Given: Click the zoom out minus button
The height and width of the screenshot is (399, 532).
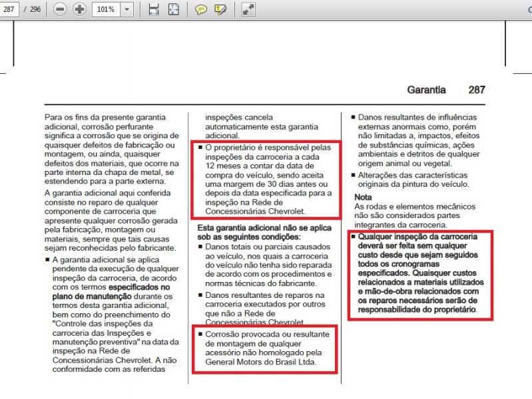Looking at the screenshot, I should 60,9.
